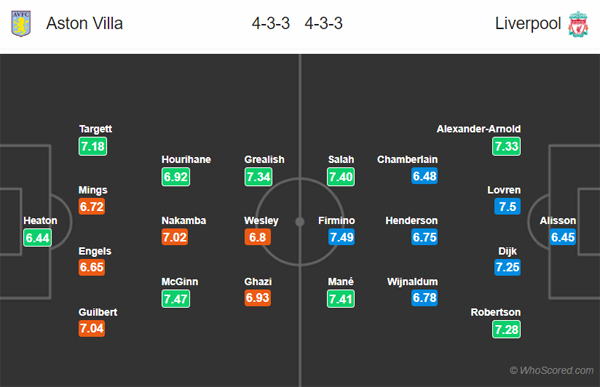Select Heaton's 6.44 rating badge
This screenshot has width=600, height=387.
pyautogui.click(x=38, y=238)
